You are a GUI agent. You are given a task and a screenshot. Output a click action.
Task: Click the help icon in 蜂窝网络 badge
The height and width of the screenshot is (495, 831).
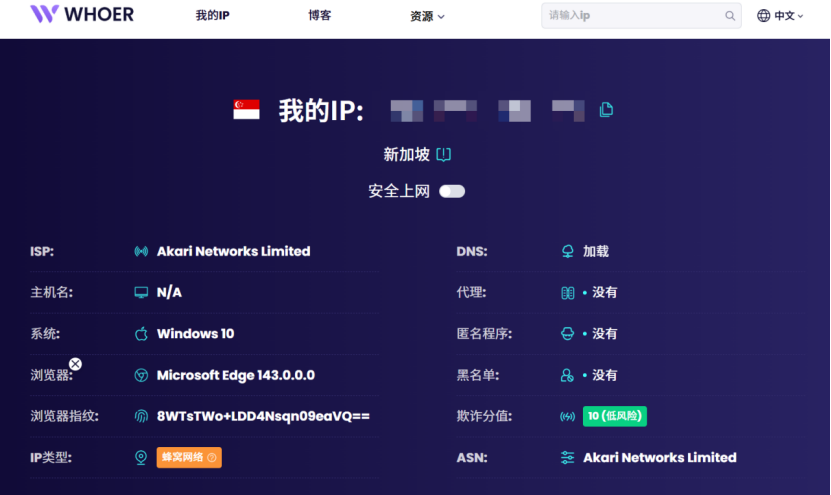coord(211,458)
